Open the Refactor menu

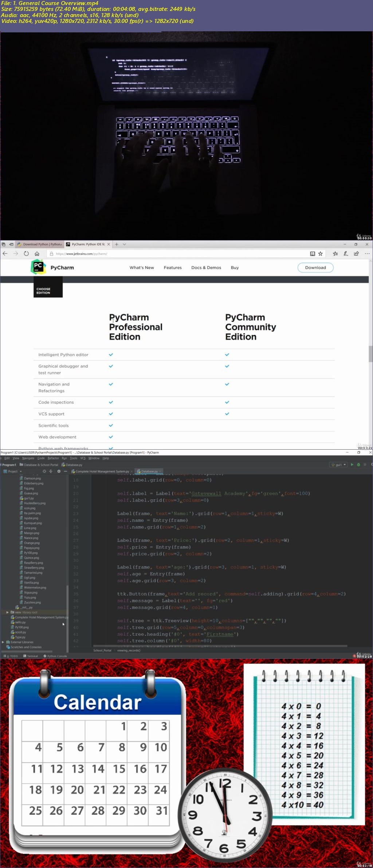click(x=53, y=458)
